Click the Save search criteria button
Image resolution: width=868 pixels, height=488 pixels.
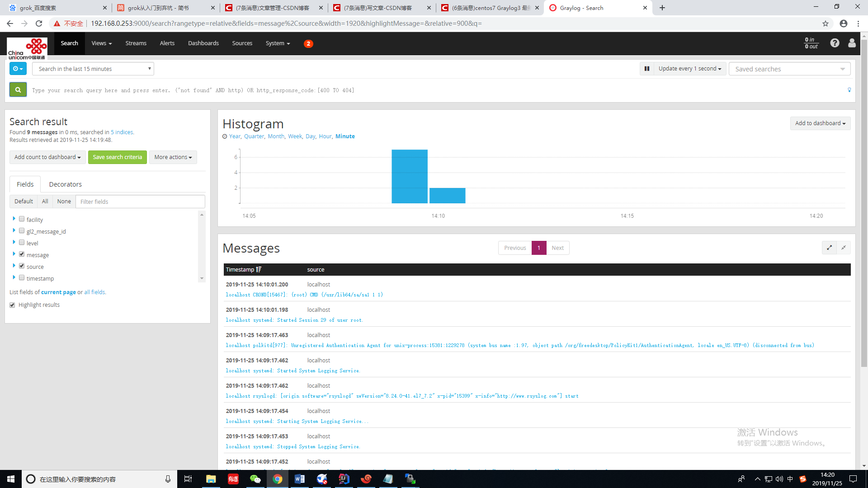tap(117, 157)
